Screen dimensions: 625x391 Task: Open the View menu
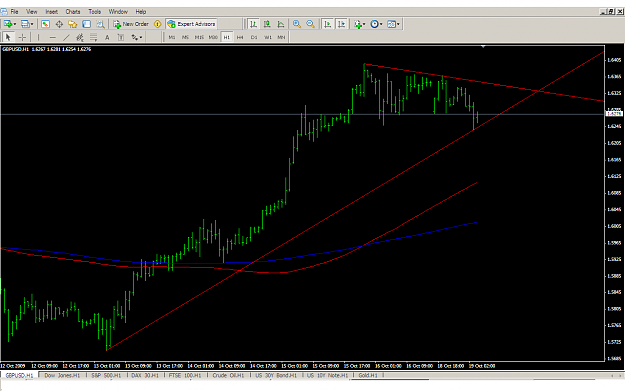click(31, 12)
